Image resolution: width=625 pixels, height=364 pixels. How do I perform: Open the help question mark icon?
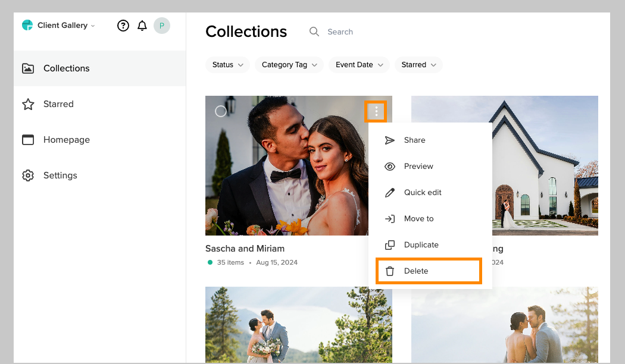click(x=123, y=26)
